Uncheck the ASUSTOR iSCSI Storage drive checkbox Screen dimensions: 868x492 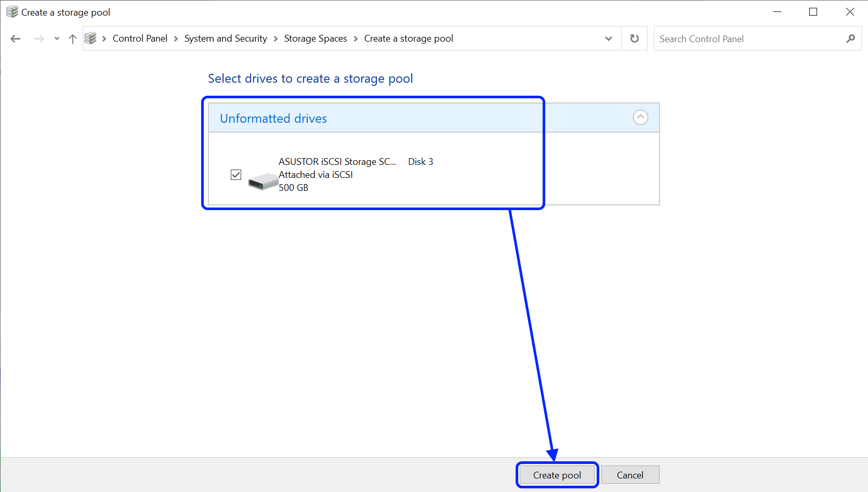point(236,175)
